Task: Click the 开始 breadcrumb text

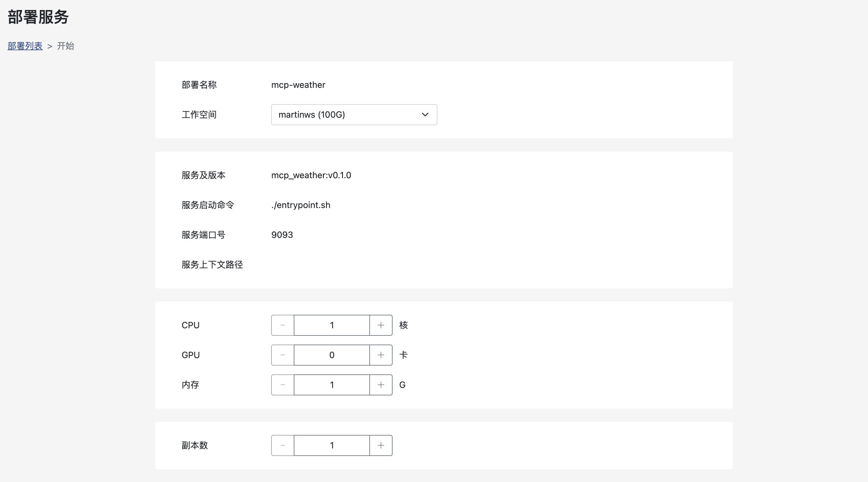Action: pyautogui.click(x=65, y=46)
